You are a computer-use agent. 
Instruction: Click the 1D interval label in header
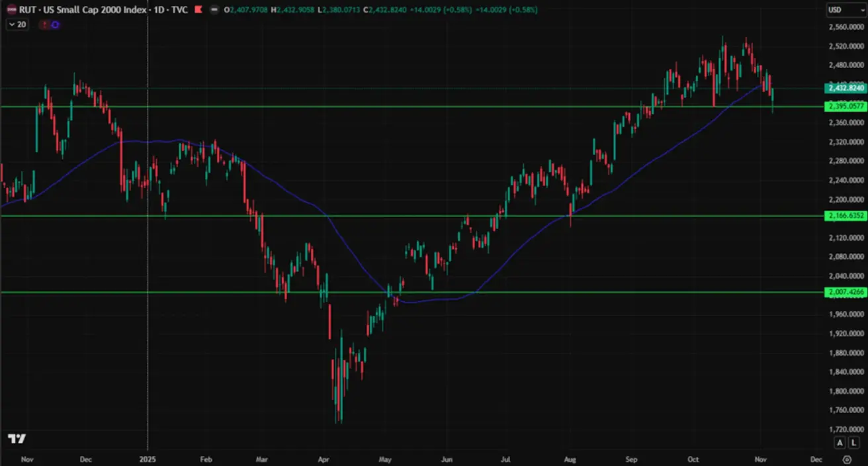coord(158,10)
